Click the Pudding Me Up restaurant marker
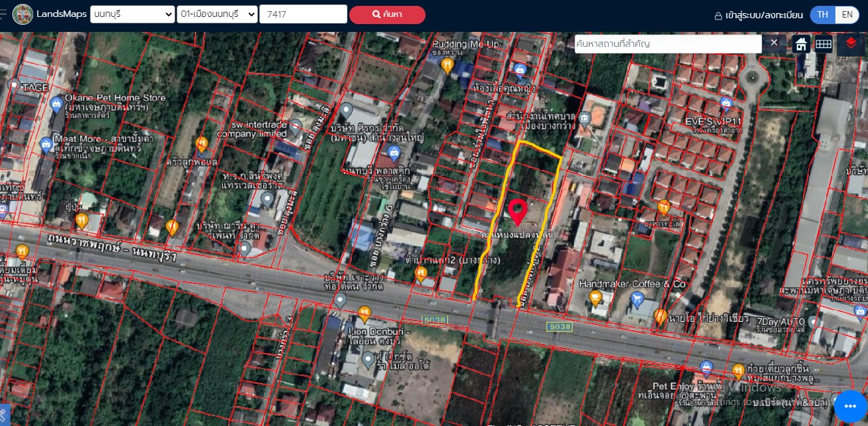 click(447, 64)
